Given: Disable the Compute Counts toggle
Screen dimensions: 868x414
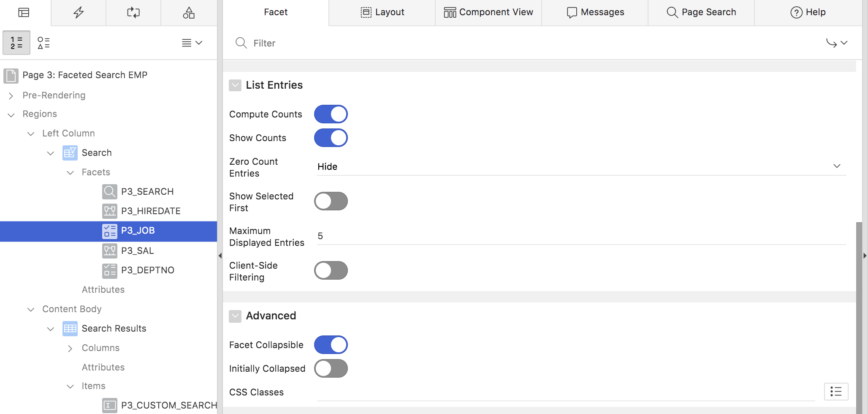Looking at the screenshot, I should tap(331, 114).
